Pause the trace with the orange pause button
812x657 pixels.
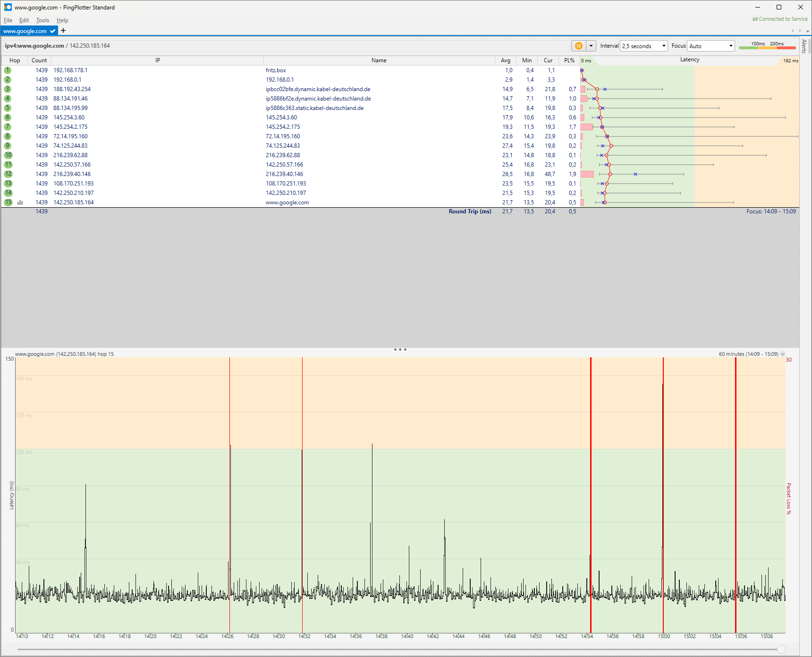tap(578, 46)
